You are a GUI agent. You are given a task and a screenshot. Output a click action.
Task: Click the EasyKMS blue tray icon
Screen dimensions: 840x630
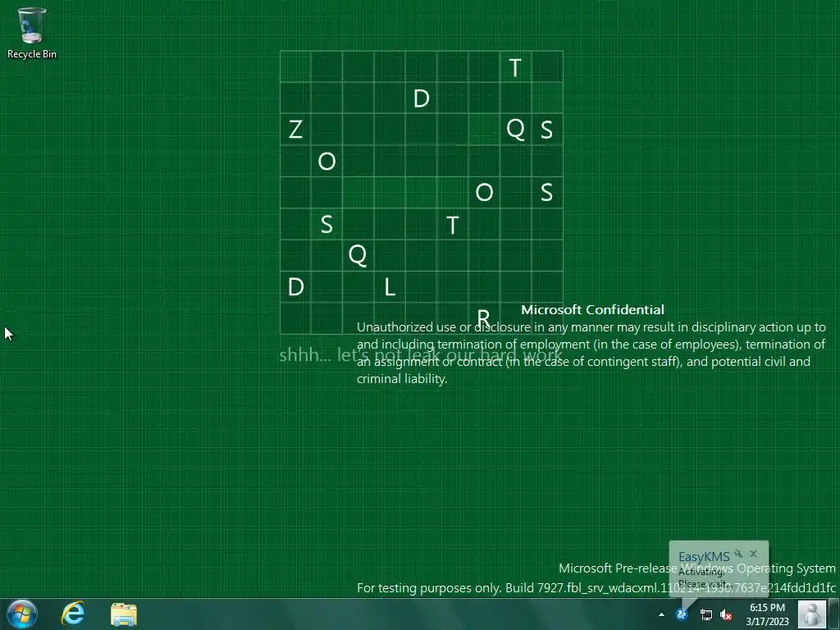click(682, 614)
